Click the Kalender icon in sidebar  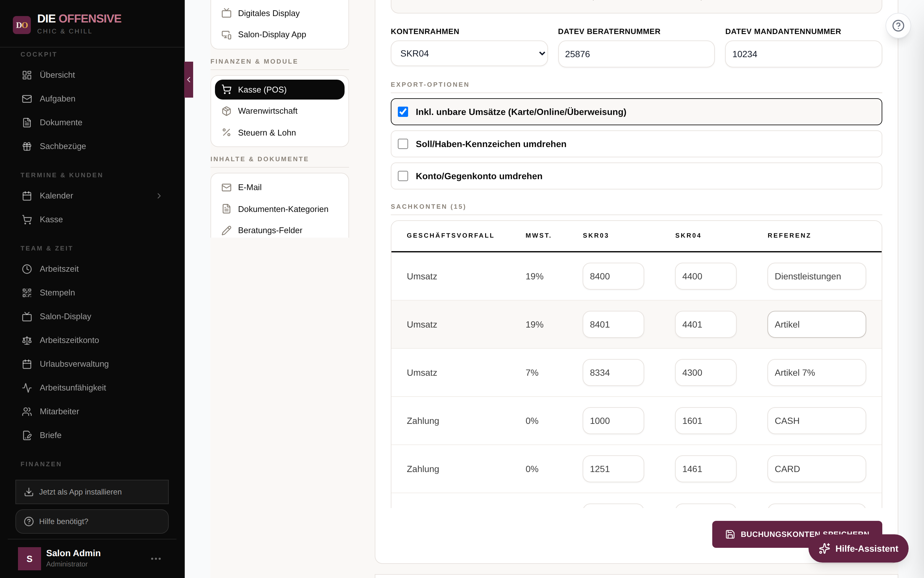[x=27, y=196]
